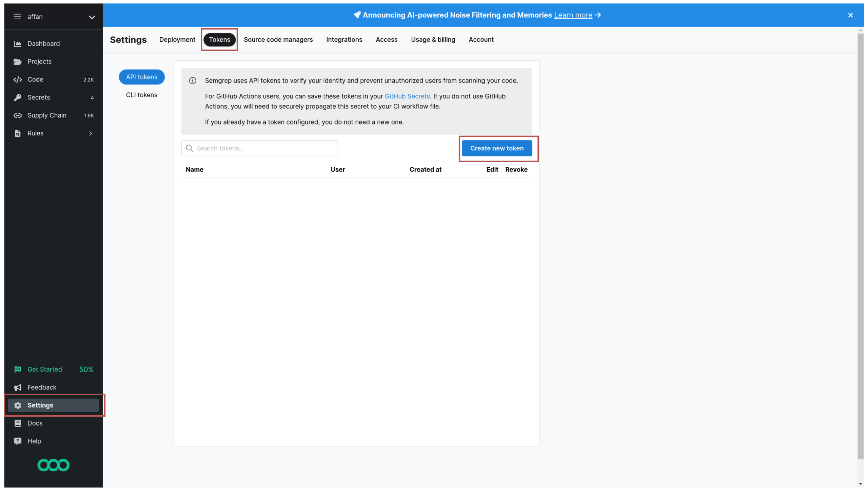Select CLI tokens section
The width and height of the screenshot is (868, 491).
coord(142,95)
